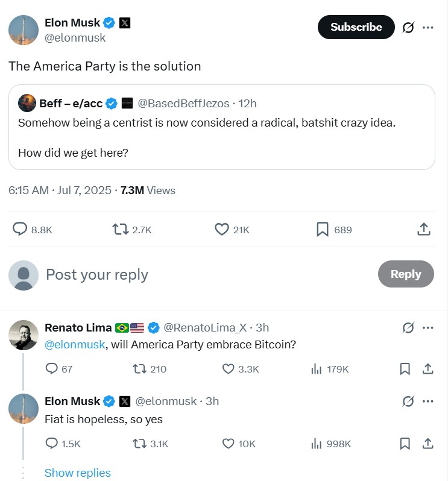Open Renato Lima's profile picture

24,335
